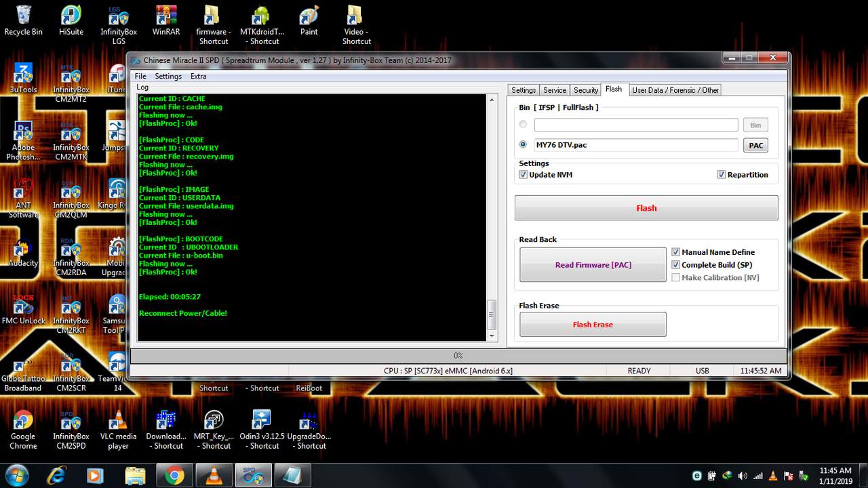This screenshot has width=868, height=488.
Task: Click the CPU SC773x status bar text
Action: click(448, 371)
